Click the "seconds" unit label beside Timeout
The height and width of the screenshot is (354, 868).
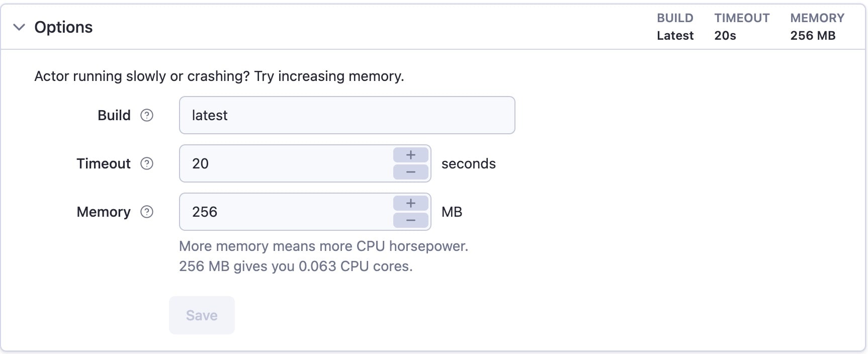tap(468, 164)
